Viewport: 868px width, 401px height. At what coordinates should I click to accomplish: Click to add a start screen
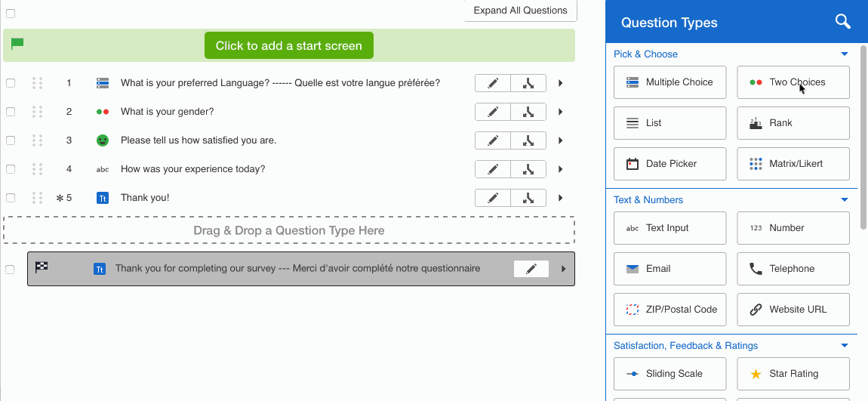click(289, 45)
